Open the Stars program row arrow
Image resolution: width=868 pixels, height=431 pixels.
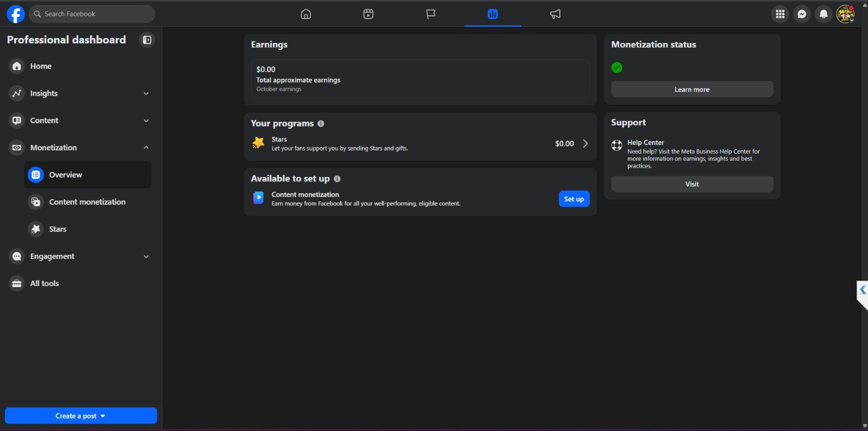585,144
